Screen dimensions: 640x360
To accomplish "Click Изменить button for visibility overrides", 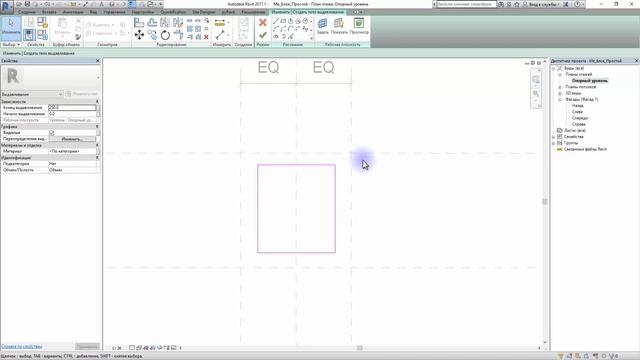I will point(72,139).
